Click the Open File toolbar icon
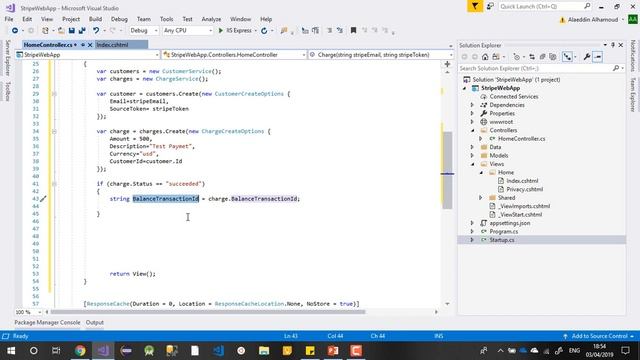This screenshot has width=640, height=360. [61, 31]
